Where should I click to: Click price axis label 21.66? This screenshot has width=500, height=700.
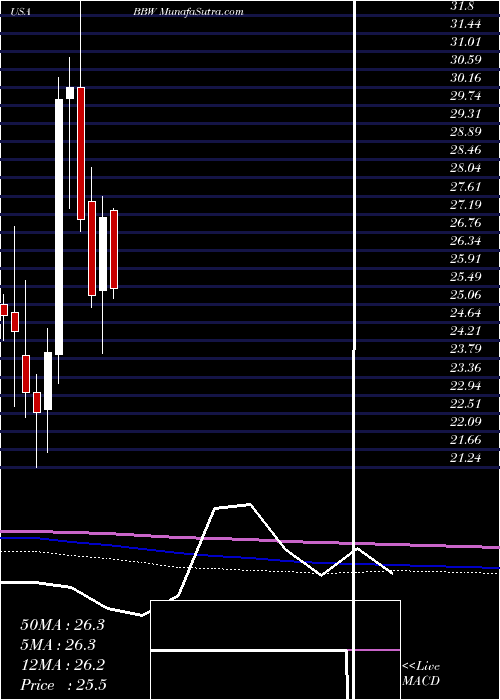click(466, 440)
